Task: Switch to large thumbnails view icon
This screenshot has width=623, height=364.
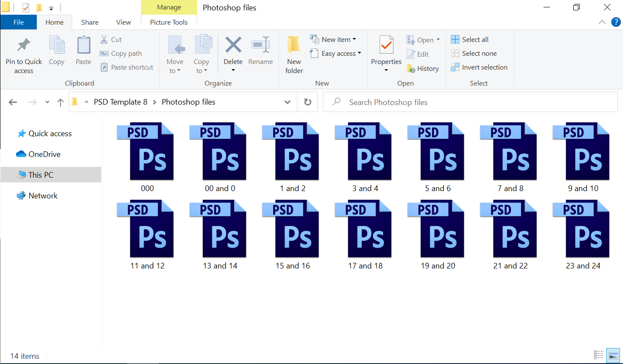Action: coord(613,355)
